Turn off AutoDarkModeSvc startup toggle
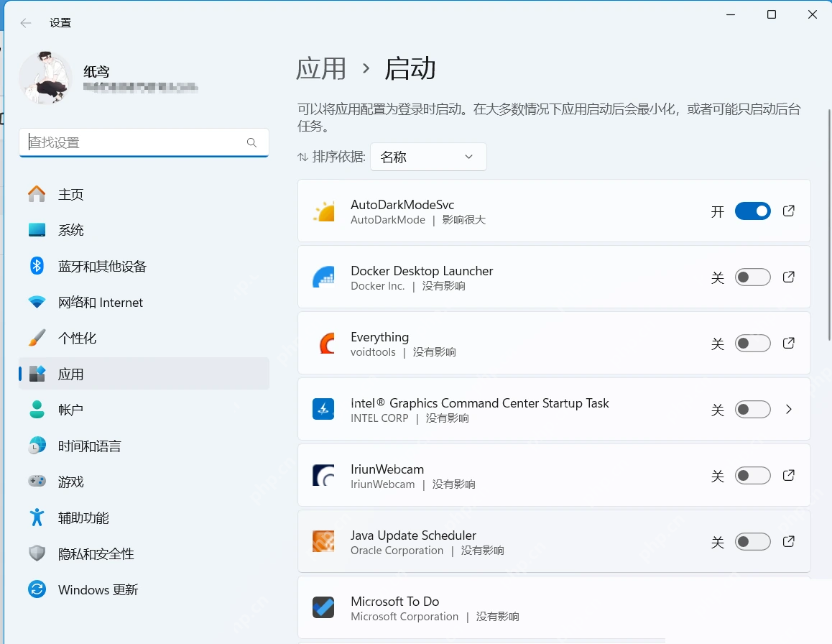Screen dimensions: 832x644 point(752,211)
